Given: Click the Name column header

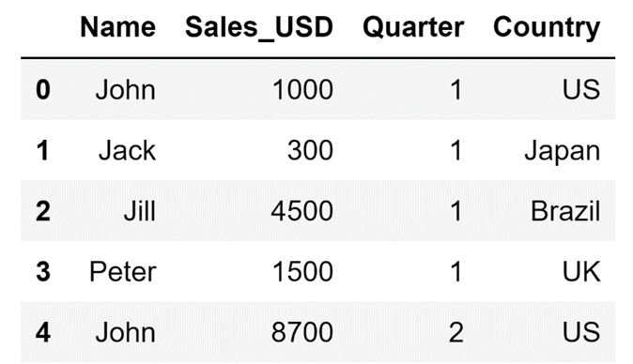Looking at the screenshot, I should (x=118, y=27).
